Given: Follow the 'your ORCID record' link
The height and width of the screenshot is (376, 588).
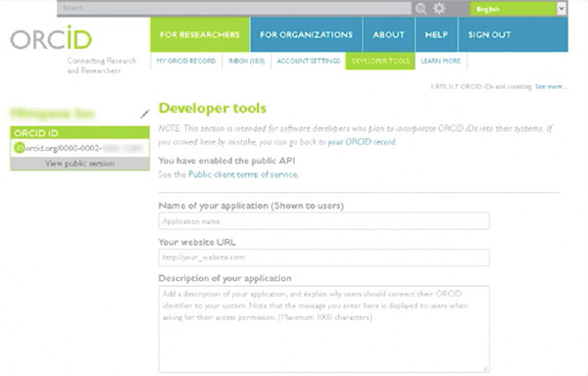Looking at the screenshot, I should coord(362,142).
